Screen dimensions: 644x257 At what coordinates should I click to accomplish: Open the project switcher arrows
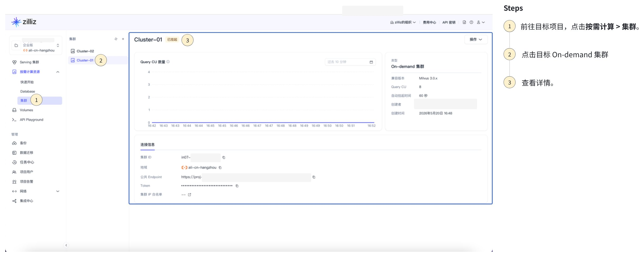click(58, 45)
